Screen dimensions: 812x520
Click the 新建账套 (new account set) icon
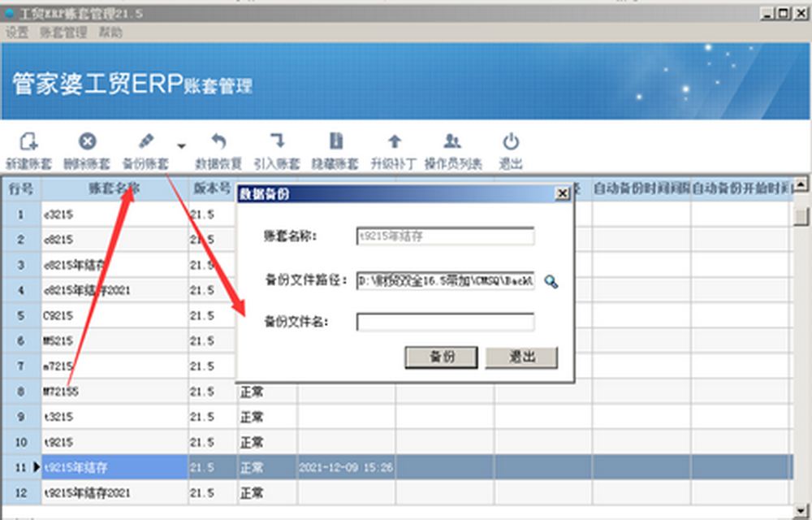28,141
